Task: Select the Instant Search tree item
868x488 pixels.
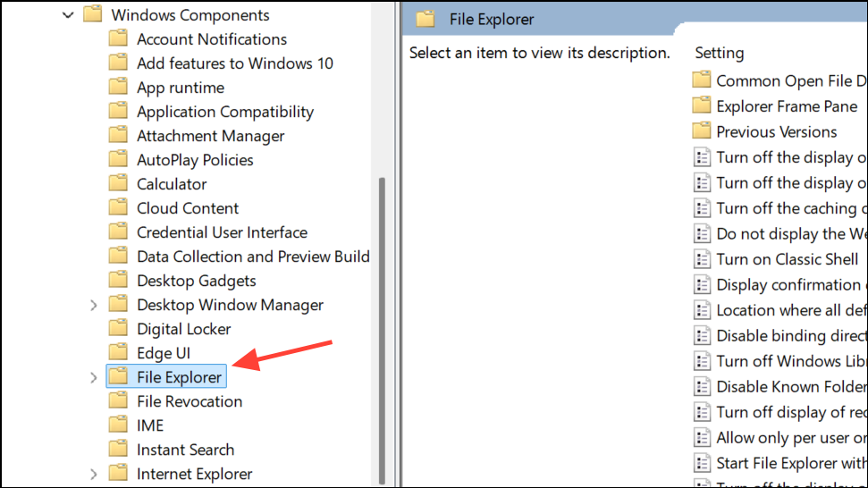Action: [185, 450]
